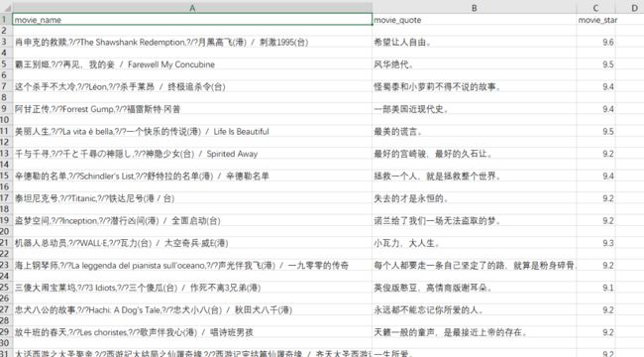
Task: Click the quote cell 失去的才是永恒的。
Action: pos(474,198)
